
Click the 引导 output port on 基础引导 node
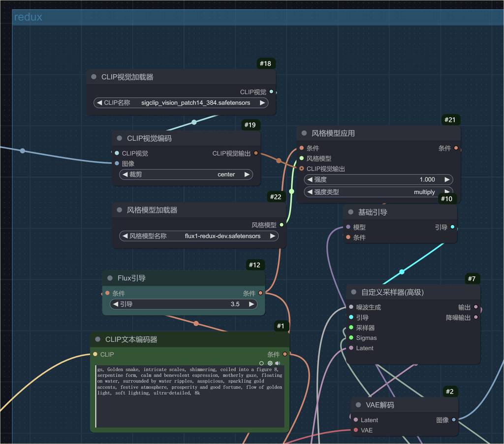tap(452, 227)
